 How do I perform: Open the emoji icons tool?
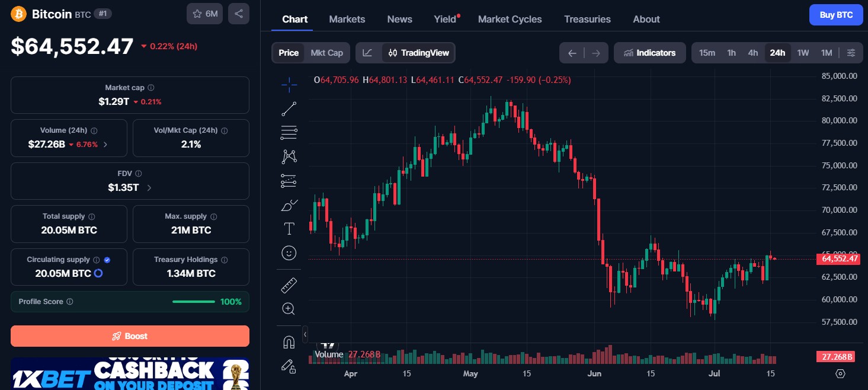click(289, 253)
